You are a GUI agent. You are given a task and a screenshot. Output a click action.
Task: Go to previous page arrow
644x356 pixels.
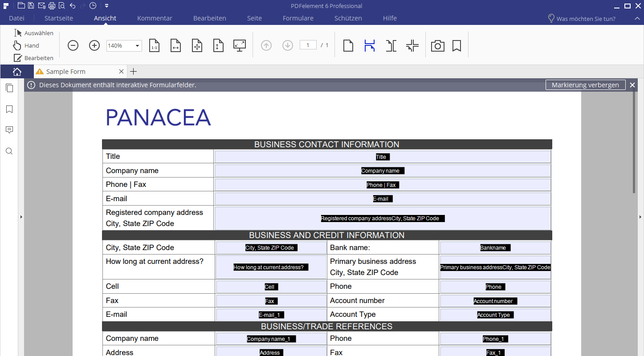tap(266, 45)
